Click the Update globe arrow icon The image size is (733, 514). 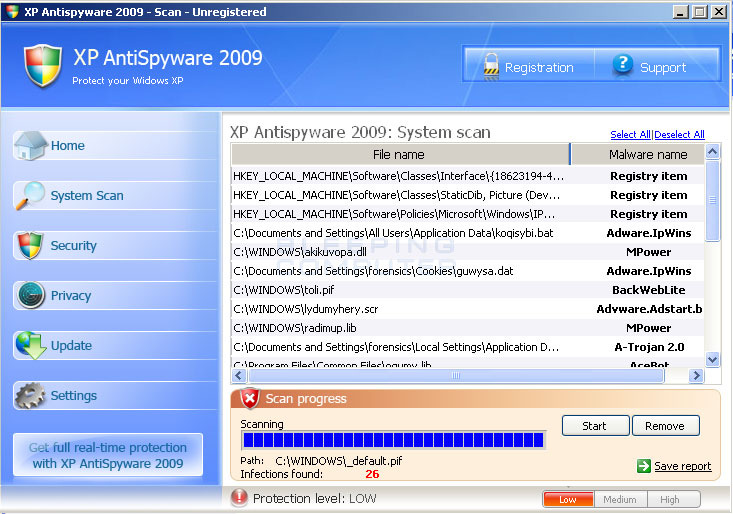point(30,345)
